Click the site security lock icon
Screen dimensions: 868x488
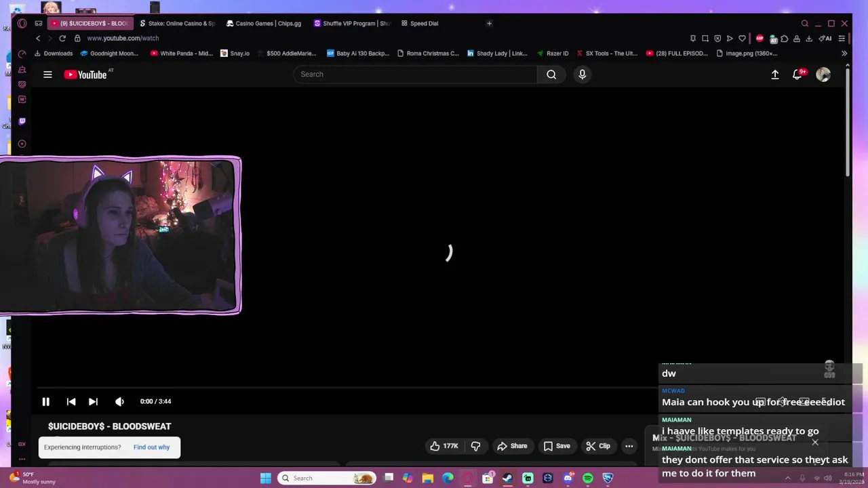tap(77, 39)
